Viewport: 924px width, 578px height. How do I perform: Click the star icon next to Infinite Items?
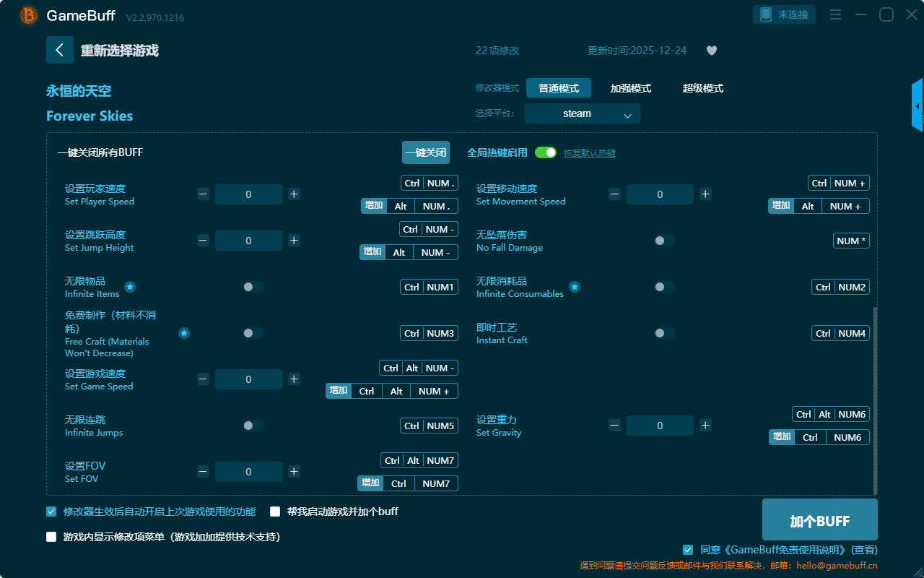130,287
